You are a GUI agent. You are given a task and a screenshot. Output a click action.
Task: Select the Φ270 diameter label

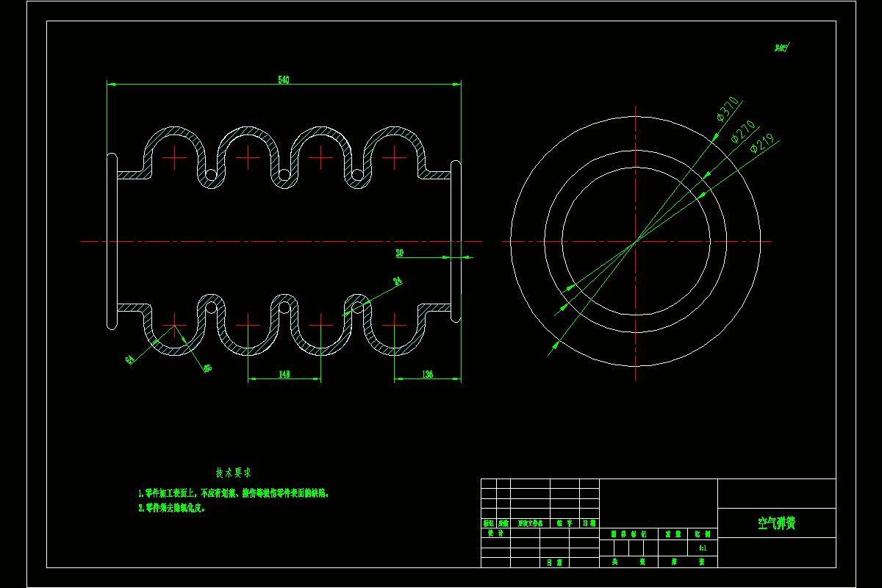[x=743, y=131]
